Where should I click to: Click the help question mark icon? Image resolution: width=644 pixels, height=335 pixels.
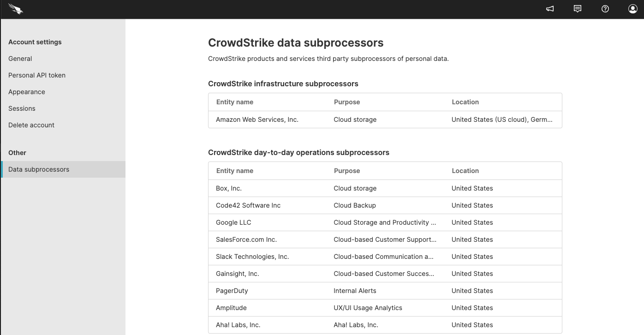(605, 8)
